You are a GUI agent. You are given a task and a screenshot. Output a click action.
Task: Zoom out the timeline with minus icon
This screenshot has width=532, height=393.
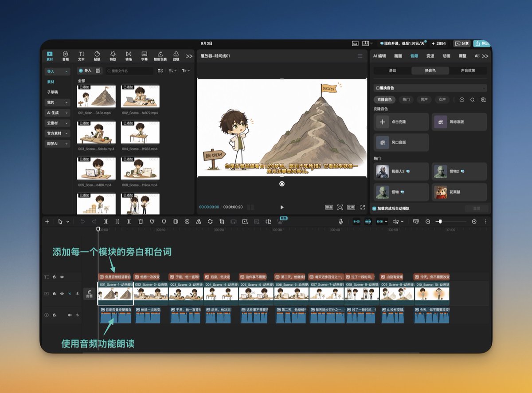[x=428, y=221]
